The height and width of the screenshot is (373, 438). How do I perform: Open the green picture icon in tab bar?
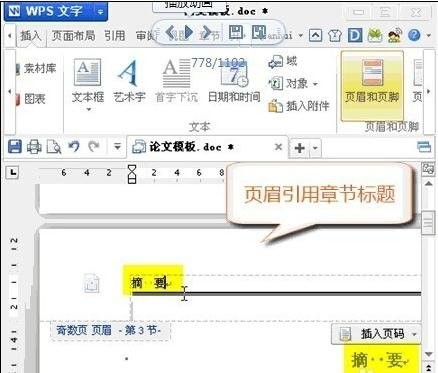(374, 35)
